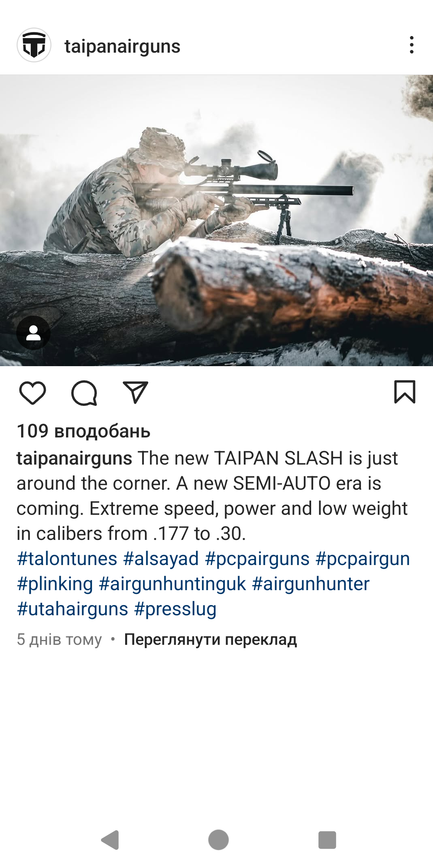Open the #plinking hashtag
The image size is (433, 868).
tap(55, 584)
